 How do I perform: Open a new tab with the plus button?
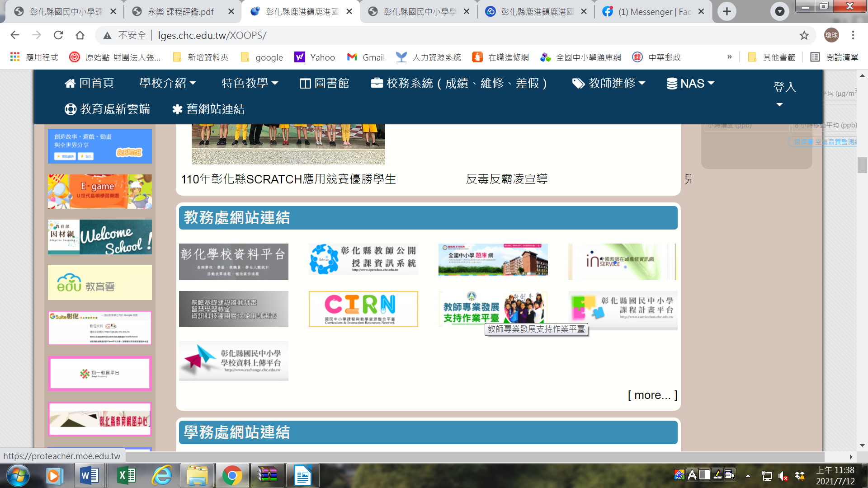point(727,11)
